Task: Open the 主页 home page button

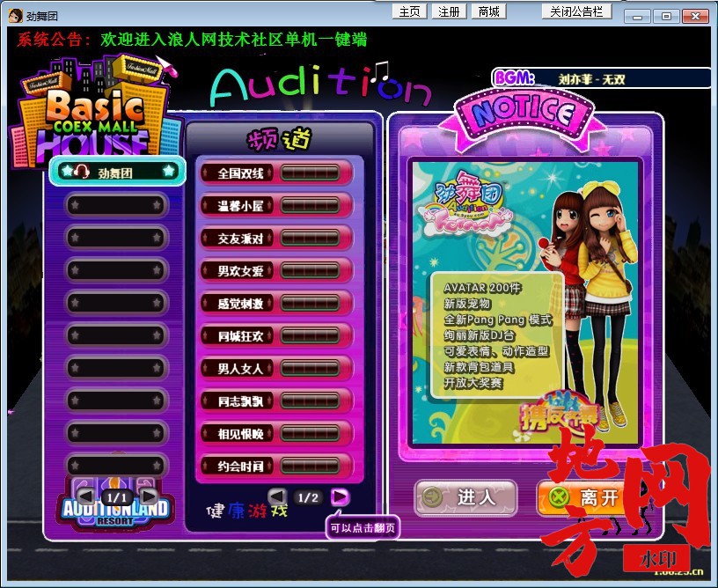Action: tap(409, 11)
